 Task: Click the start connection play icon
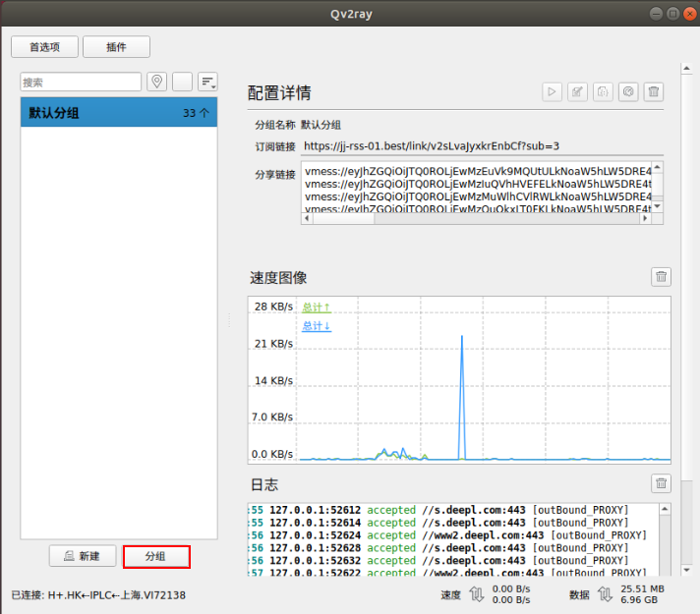pyautogui.click(x=552, y=91)
